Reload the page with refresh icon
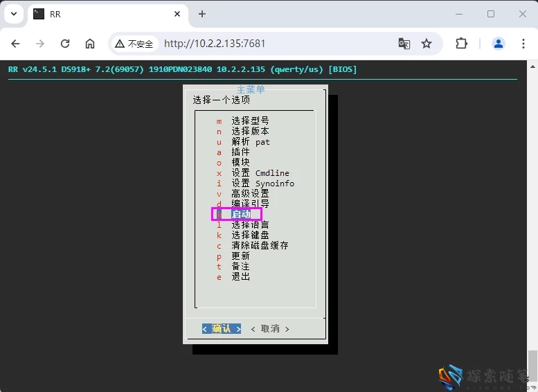This screenshot has height=392, width=538. pyautogui.click(x=65, y=44)
